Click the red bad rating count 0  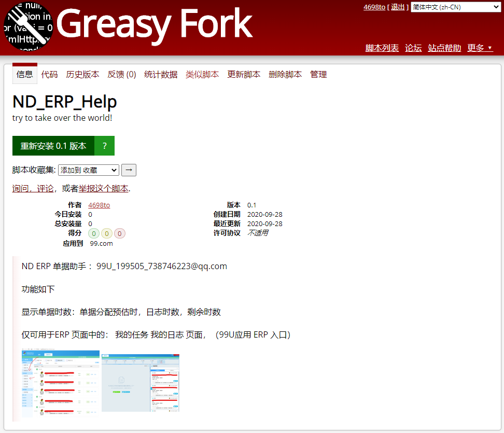point(120,234)
